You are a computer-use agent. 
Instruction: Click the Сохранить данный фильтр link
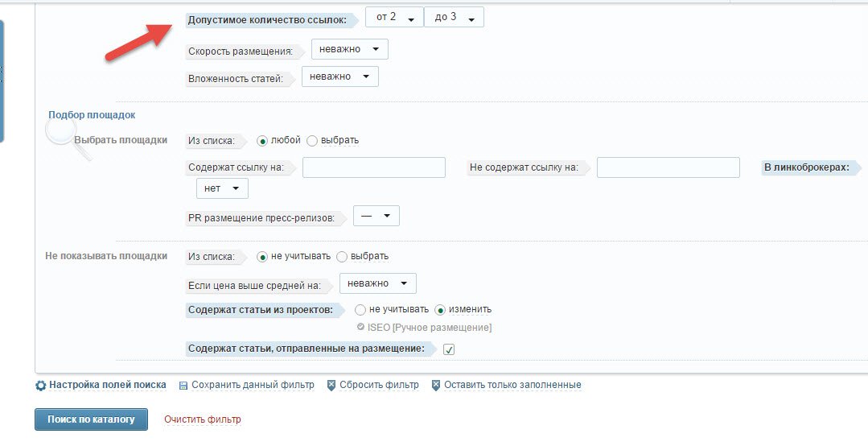(x=253, y=385)
